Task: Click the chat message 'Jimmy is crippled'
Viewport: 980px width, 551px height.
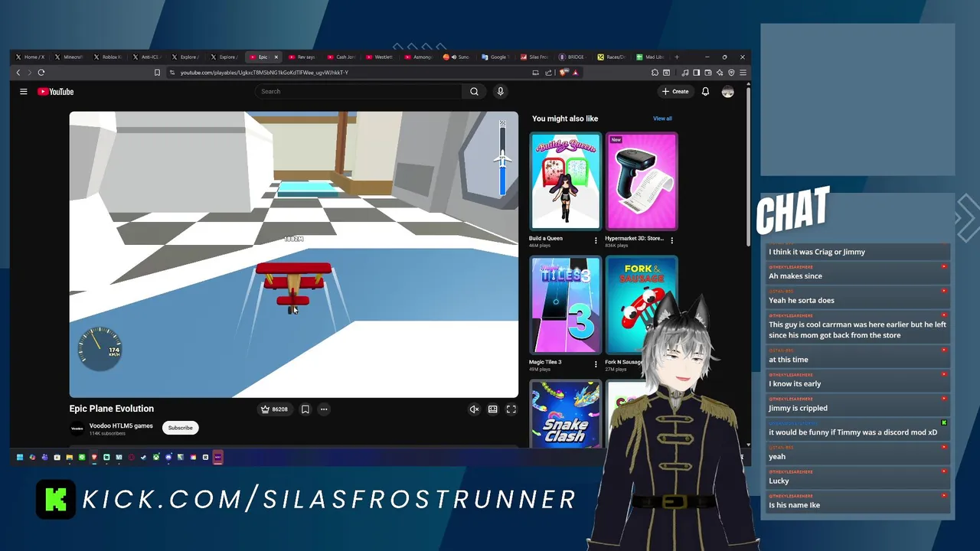Action: [x=799, y=408]
